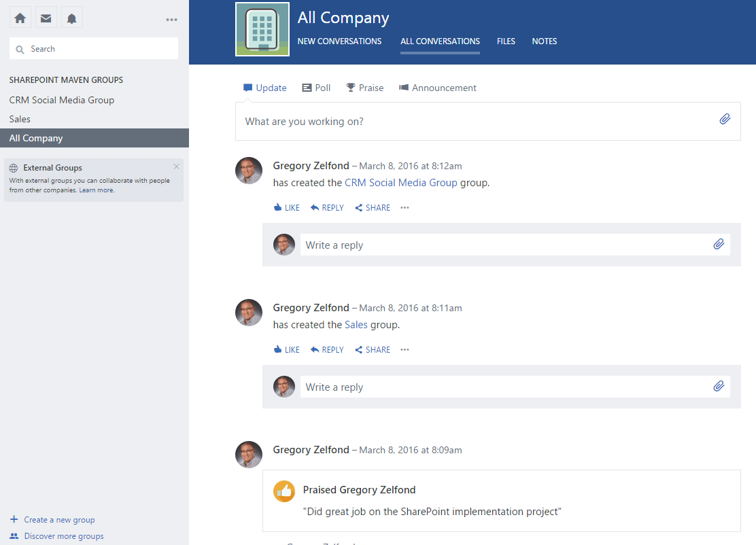Screen dimensions: 756x545
Task: Select Poll post type
Action: point(316,88)
